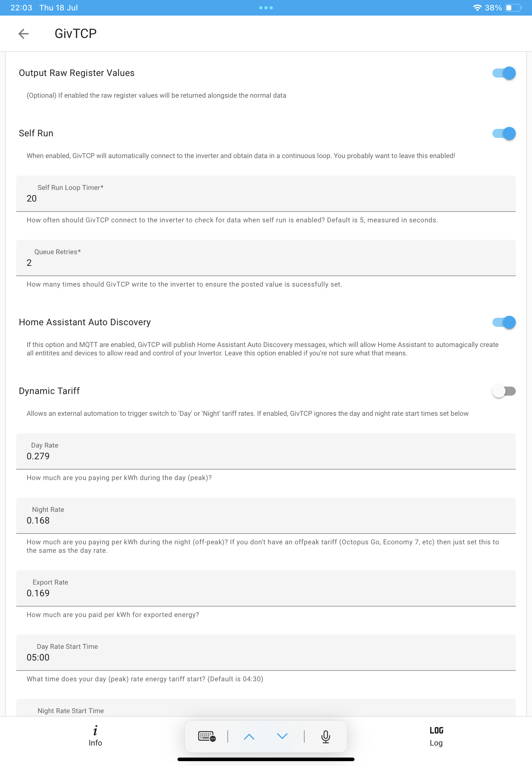Change the Night Rate value field
532x766 pixels.
click(x=266, y=515)
